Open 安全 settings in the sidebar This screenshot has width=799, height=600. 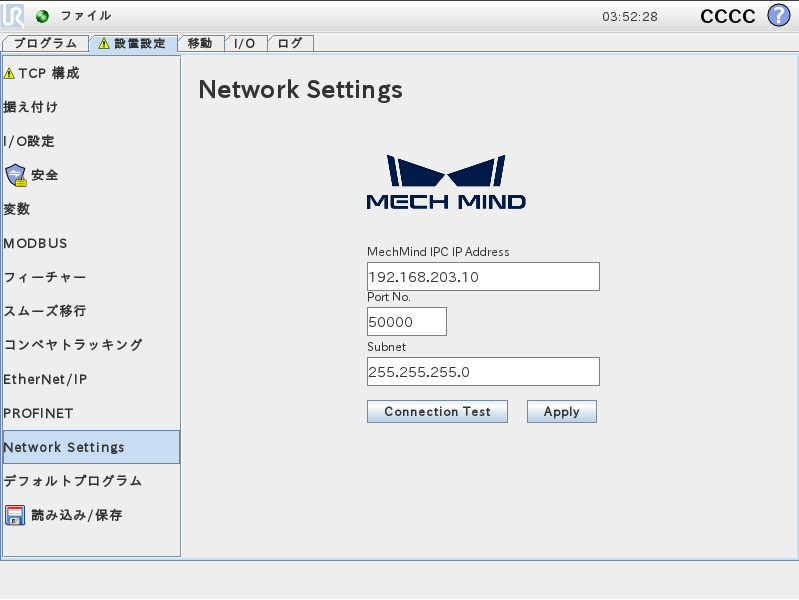pos(91,175)
